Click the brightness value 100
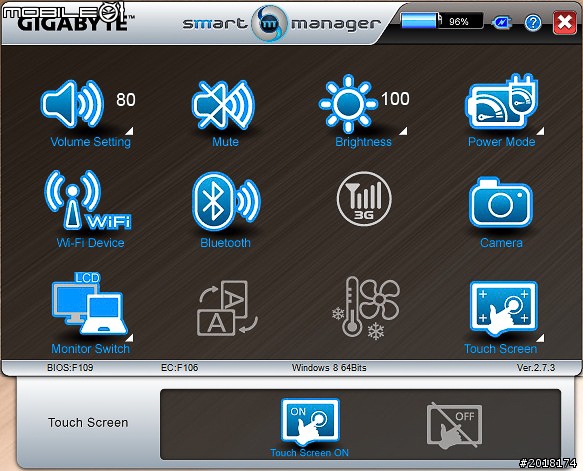 click(395, 99)
